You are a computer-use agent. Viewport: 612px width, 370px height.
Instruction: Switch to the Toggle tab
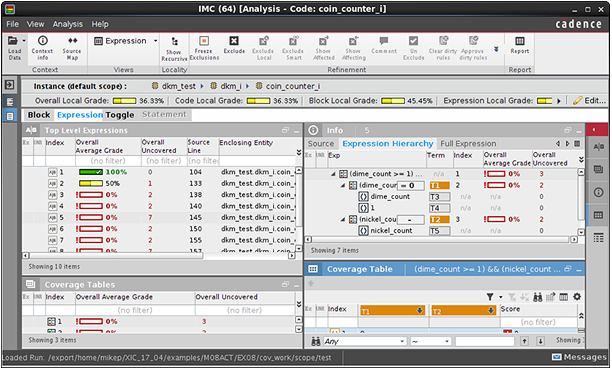(120, 115)
